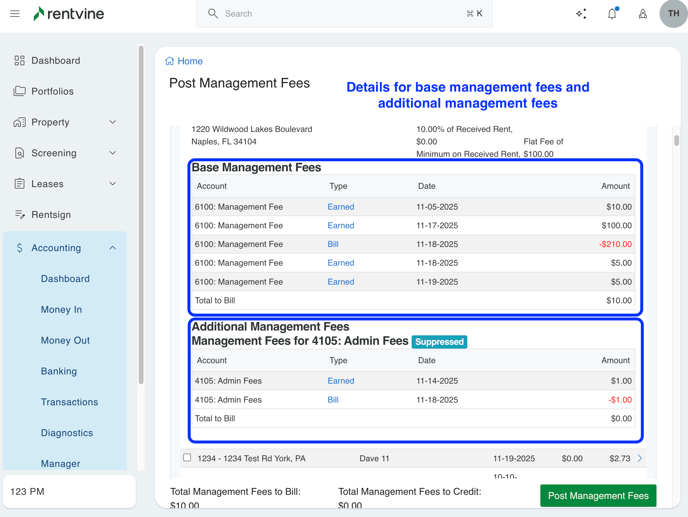688x517 pixels.
Task: Open Dashboard from the sidebar
Action: (x=55, y=61)
